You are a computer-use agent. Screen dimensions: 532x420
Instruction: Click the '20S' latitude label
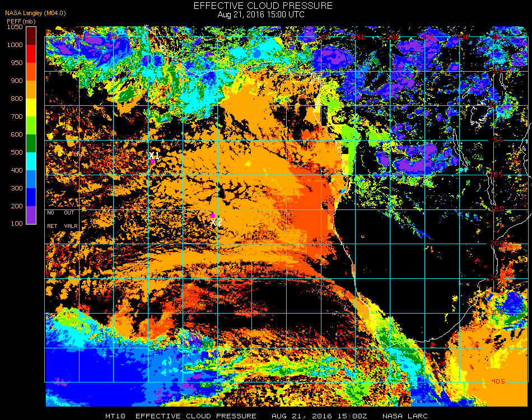[497, 244]
